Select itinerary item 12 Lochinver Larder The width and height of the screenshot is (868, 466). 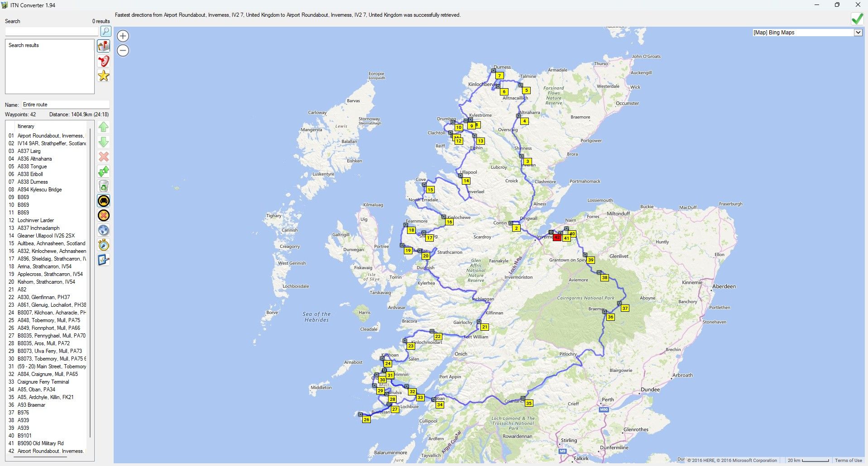[x=36, y=220]
